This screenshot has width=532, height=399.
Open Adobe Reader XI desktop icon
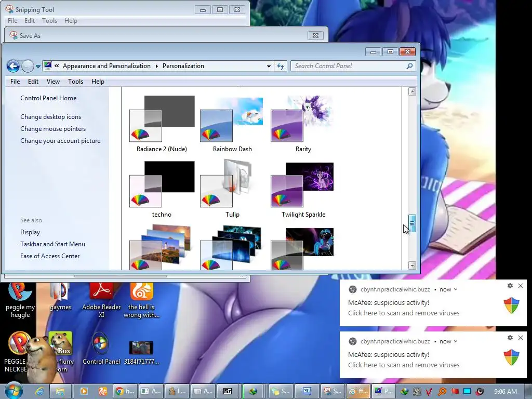coord(101,300)
